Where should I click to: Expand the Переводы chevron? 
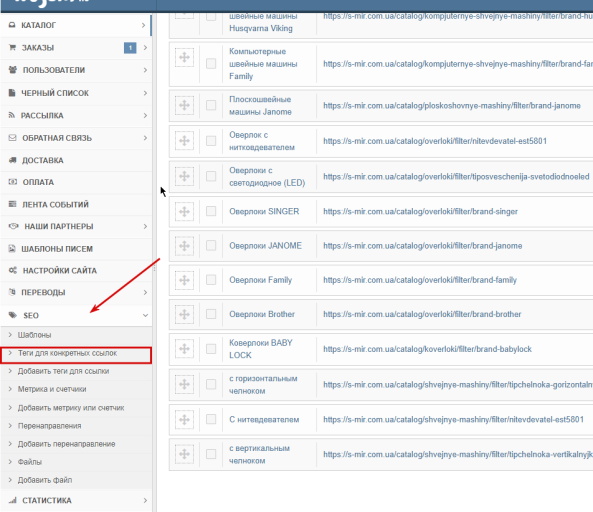click(145, 292)
